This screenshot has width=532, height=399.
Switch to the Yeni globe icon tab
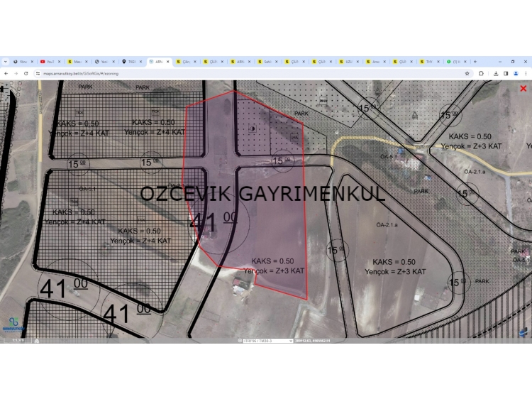(104, 62)
